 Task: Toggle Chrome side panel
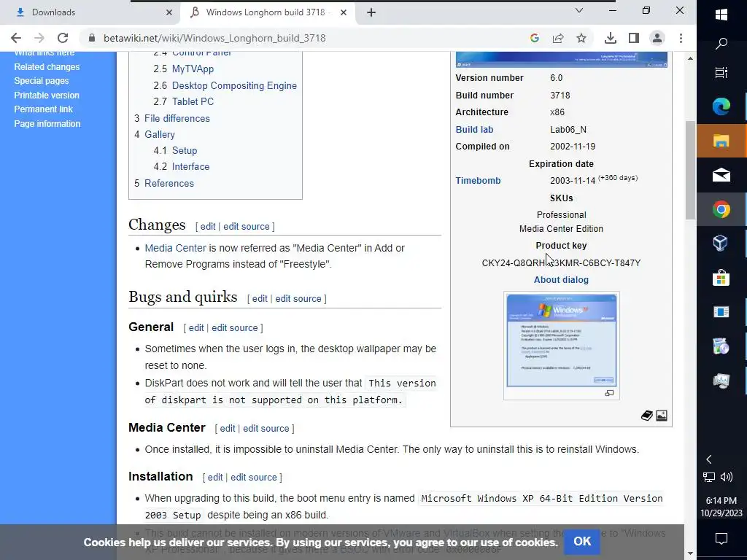[x=634, y=38]
